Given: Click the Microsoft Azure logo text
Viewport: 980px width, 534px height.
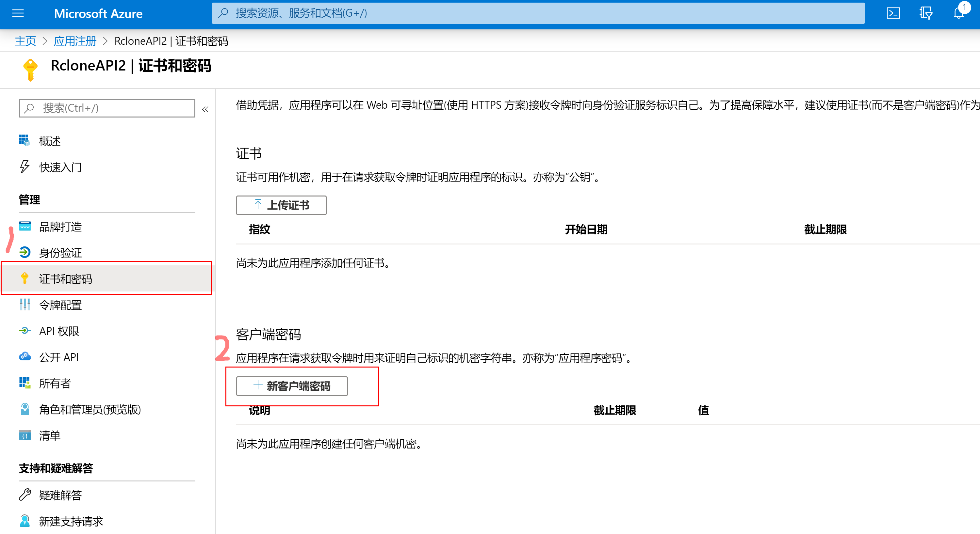Looking at the screenshot, I should click(98, 13).
